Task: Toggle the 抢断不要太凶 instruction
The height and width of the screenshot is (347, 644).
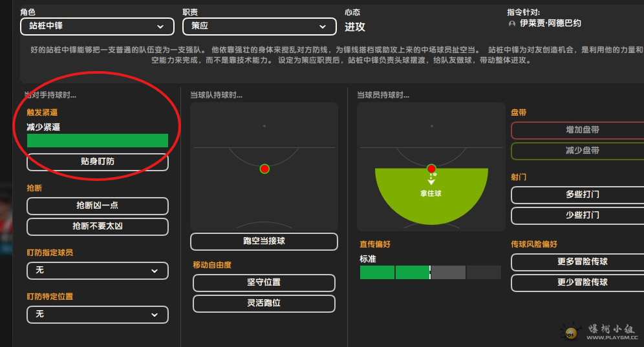Action: point(98,226)
